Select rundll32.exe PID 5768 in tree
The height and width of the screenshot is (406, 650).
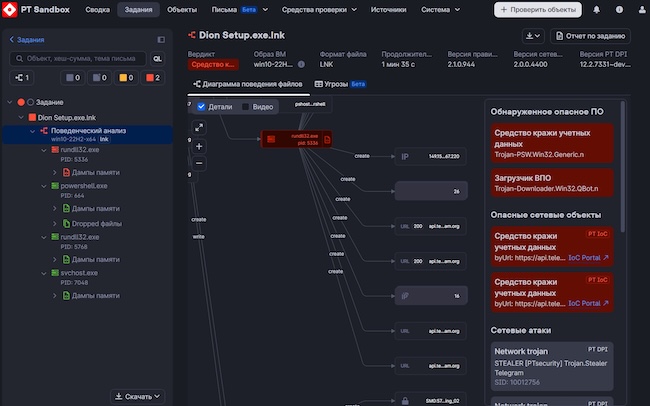pyautogui.click(x=80, y=237)
